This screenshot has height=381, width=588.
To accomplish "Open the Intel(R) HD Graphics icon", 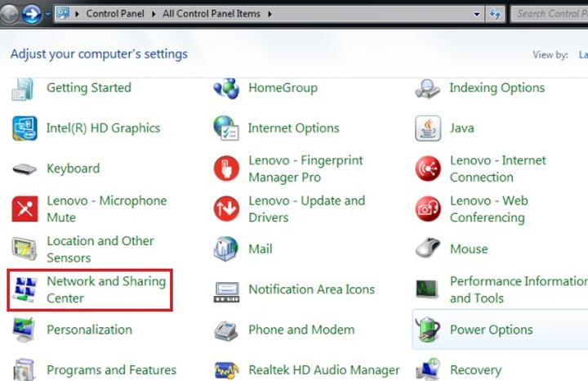I will point(24,128).
